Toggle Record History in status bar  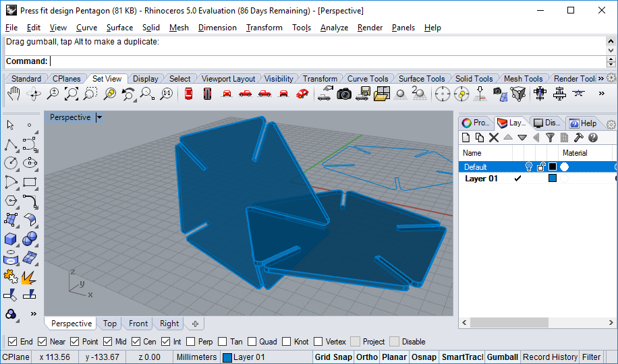pos(550,357)
